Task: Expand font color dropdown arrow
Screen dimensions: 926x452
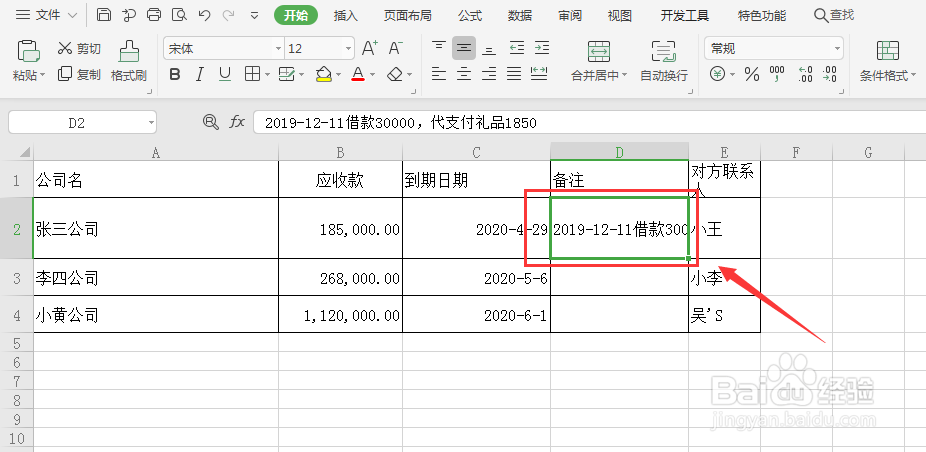Action: click(373, 75)
